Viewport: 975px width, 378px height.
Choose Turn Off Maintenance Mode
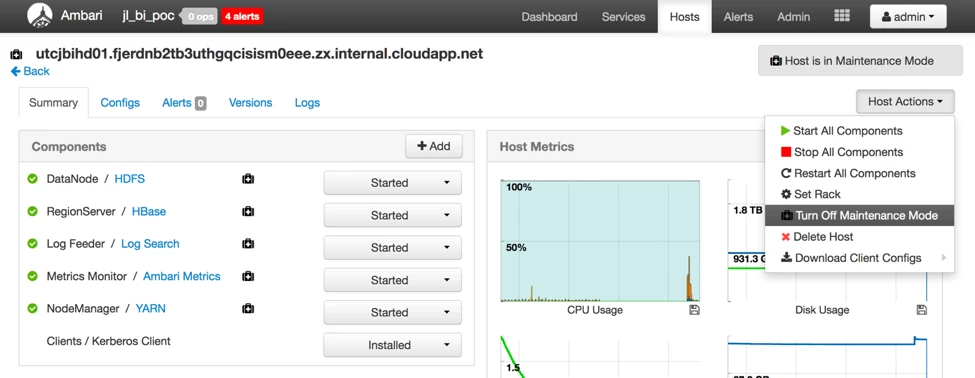859,216
